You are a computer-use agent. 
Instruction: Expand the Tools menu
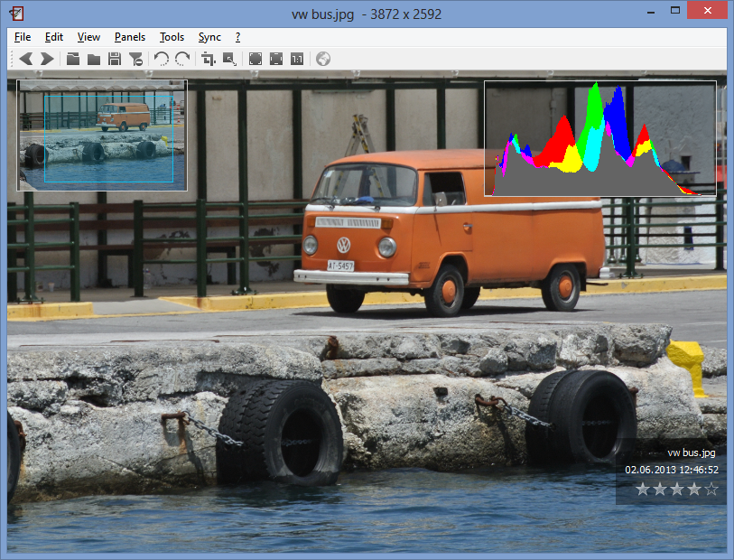(x=172, y=37)
